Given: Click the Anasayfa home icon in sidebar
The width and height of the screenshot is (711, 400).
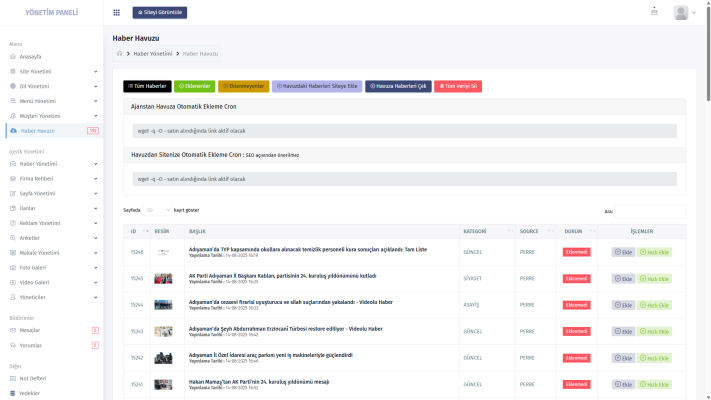Looking at the screenshot, I should [x=13, y=57].
